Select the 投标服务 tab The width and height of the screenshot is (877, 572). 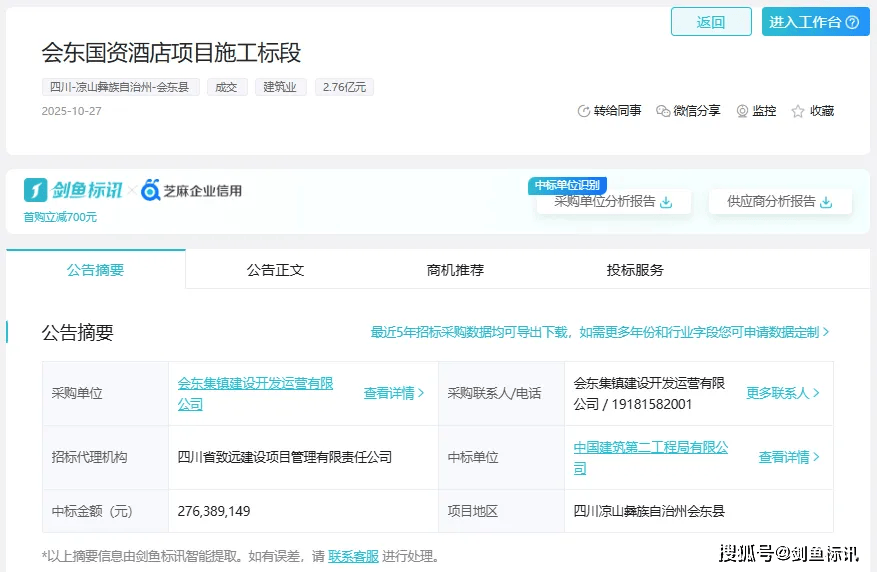(x=635, y=270)
